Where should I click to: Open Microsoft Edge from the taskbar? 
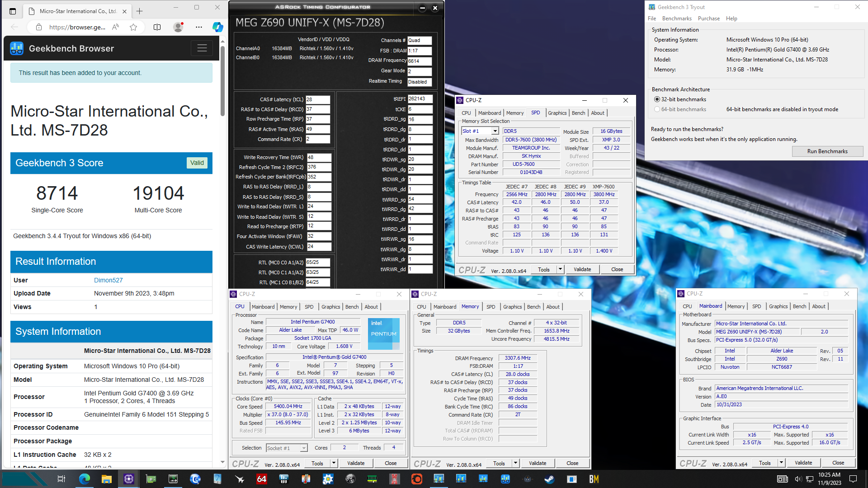[84, 479]
